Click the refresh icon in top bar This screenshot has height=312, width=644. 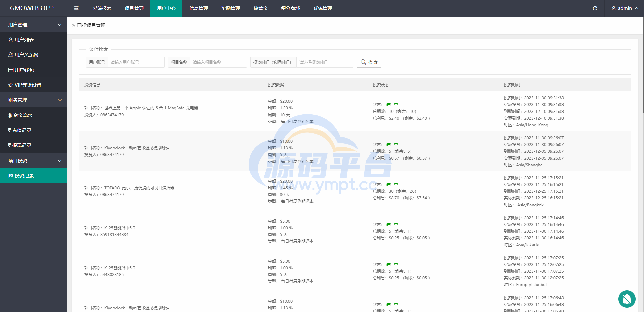pyautogui.click(x=595, y=8)
